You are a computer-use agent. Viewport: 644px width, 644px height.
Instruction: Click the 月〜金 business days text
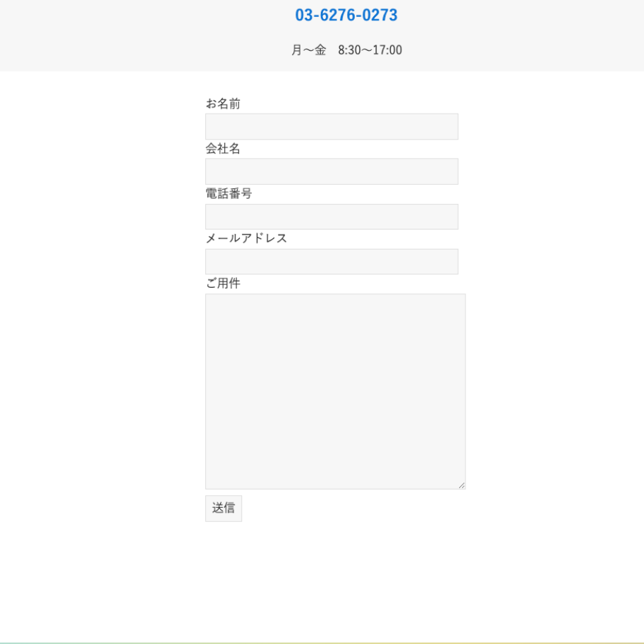[309, 50]
